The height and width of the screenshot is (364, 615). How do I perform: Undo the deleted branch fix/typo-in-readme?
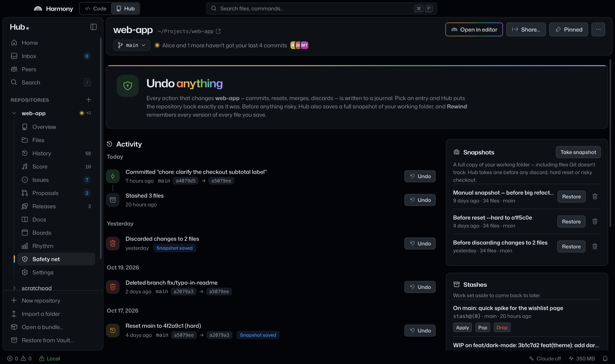coord(420,287)
